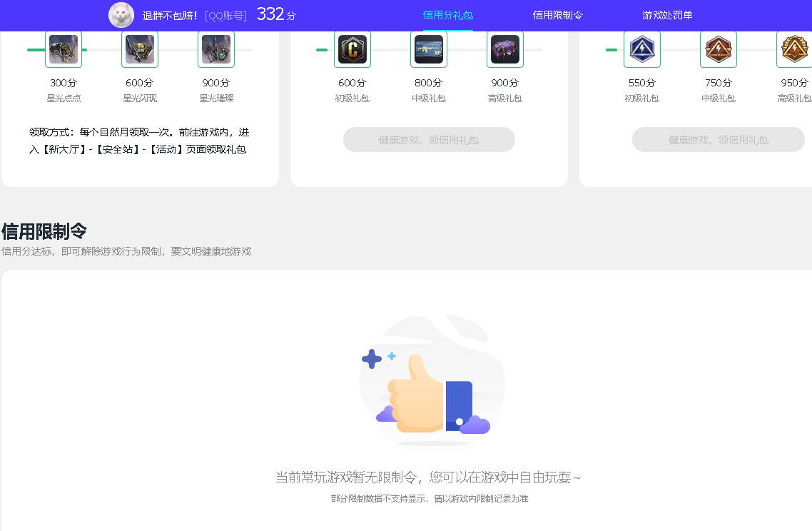Image resolution: width=812 pixels, height=531 pixels.
Task: Open the 950分 高级礼包 gold badge icon
Action: click(x=794, y=49)
